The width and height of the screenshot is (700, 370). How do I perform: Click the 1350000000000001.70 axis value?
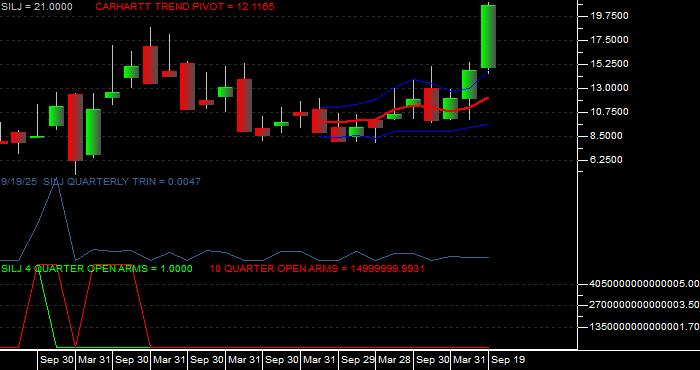[644, 327]
